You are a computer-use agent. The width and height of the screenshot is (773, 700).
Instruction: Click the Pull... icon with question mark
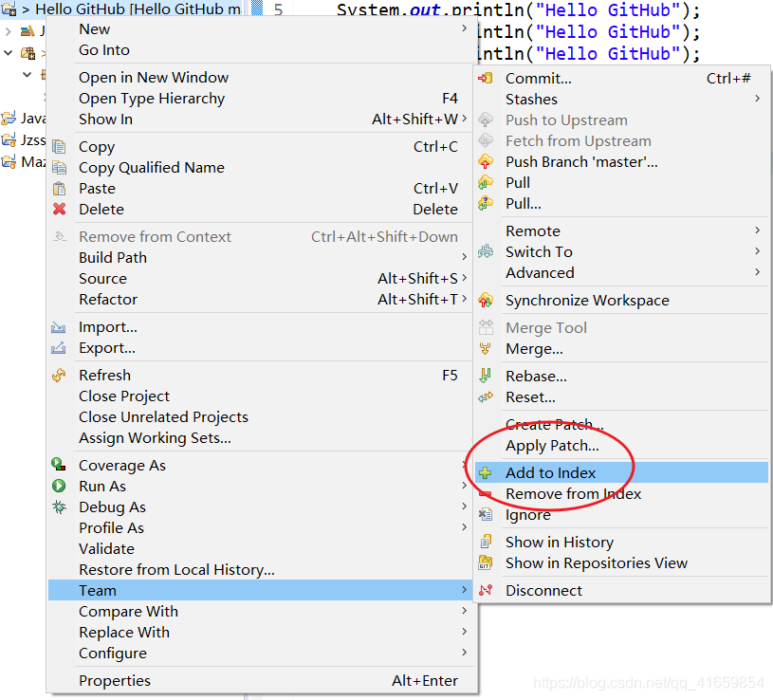click(486, 203)
